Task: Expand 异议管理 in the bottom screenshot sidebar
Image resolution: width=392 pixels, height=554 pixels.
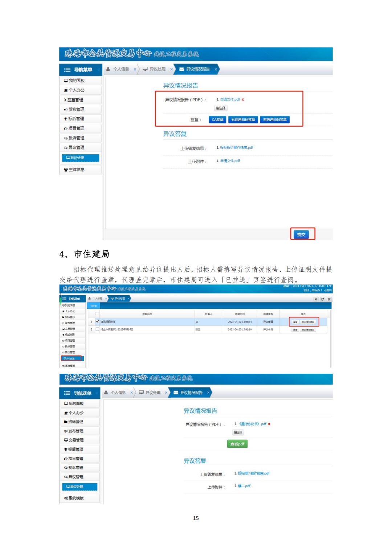Action: tap(79, 477)
